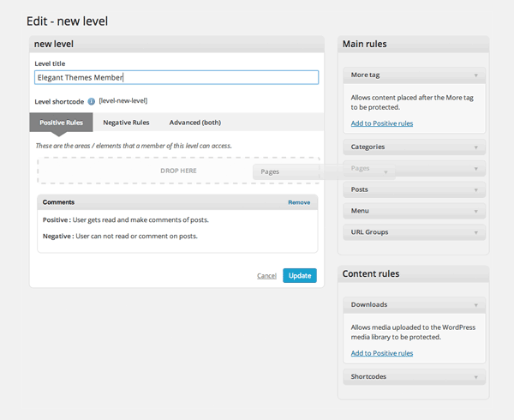
Task: Click the URL Groups rule title
Action: tap(369, 232)
